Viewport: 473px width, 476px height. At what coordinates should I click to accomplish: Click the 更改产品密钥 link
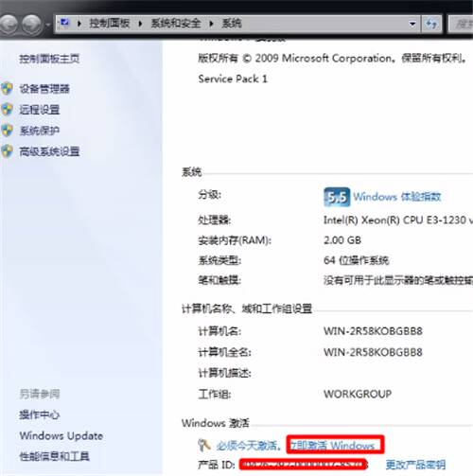pos(415,465)
